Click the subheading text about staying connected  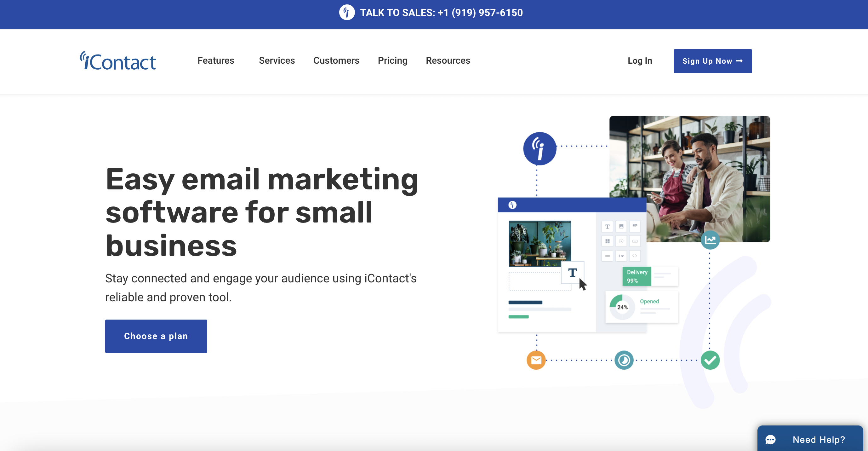point(260,287)
